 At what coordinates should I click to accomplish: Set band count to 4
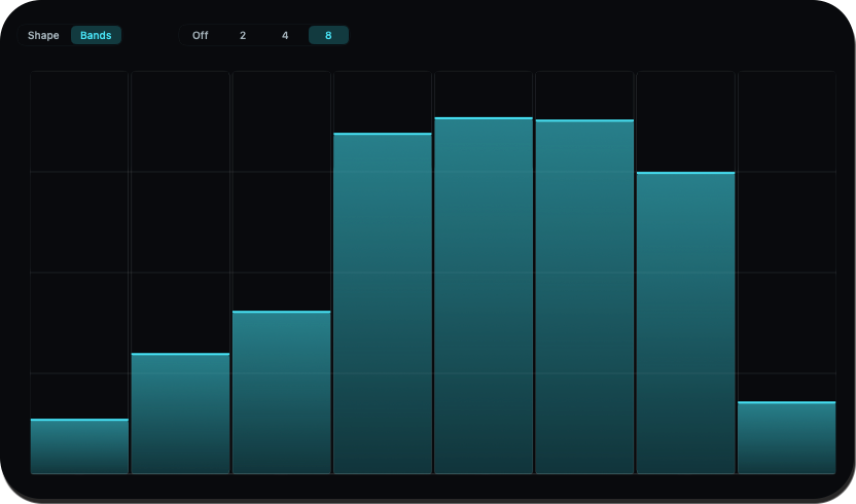pyautogui.click(x=285, y=35)
